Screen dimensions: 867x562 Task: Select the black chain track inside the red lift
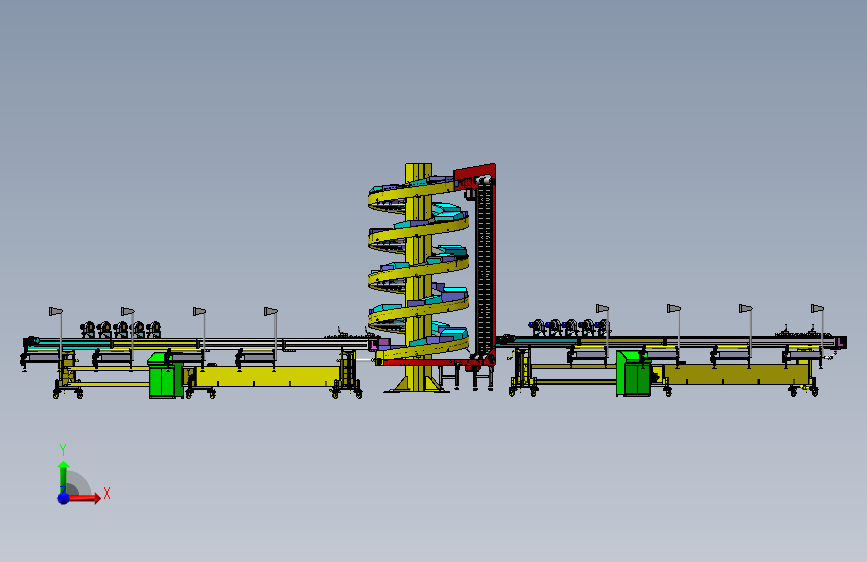(x=484, y=268)
